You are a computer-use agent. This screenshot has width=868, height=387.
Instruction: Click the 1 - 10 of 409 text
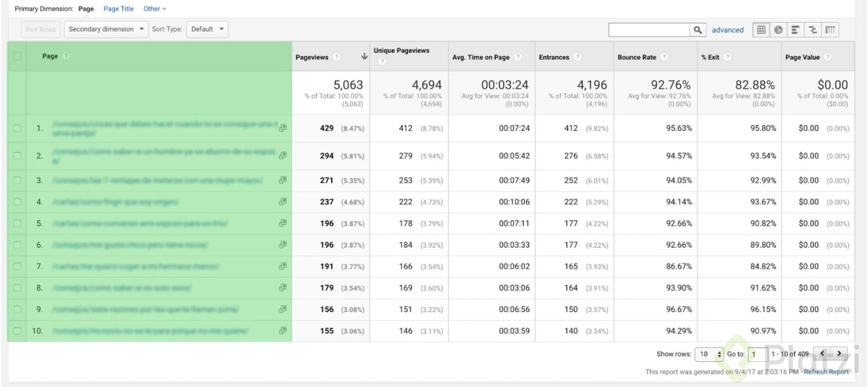(x=790, y=354)
